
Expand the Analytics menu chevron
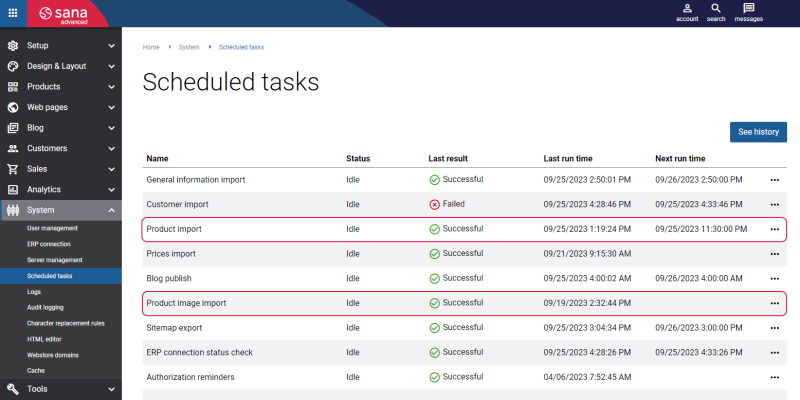pos(112,190)
